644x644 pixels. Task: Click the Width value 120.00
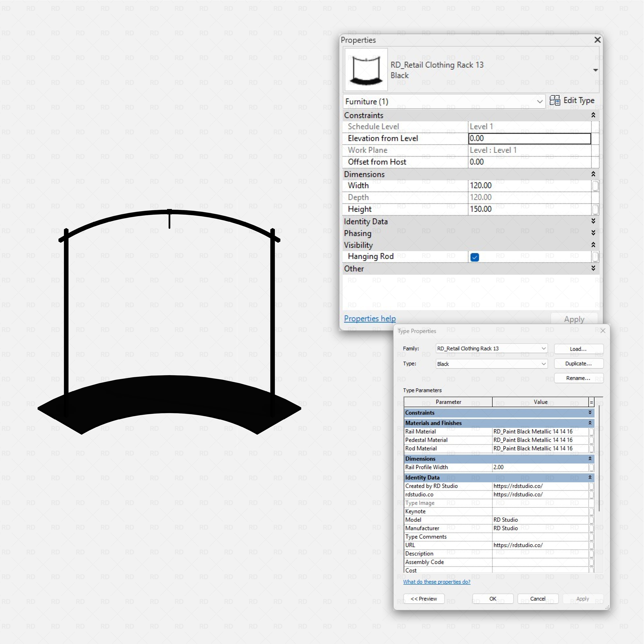point(529,186)
